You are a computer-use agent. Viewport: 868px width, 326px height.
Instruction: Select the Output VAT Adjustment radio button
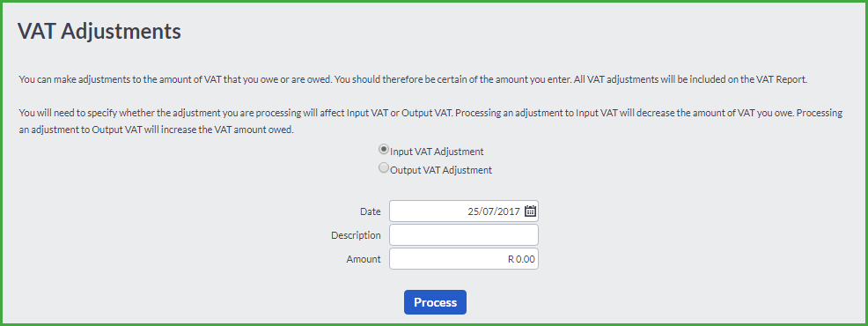(383, 168)
